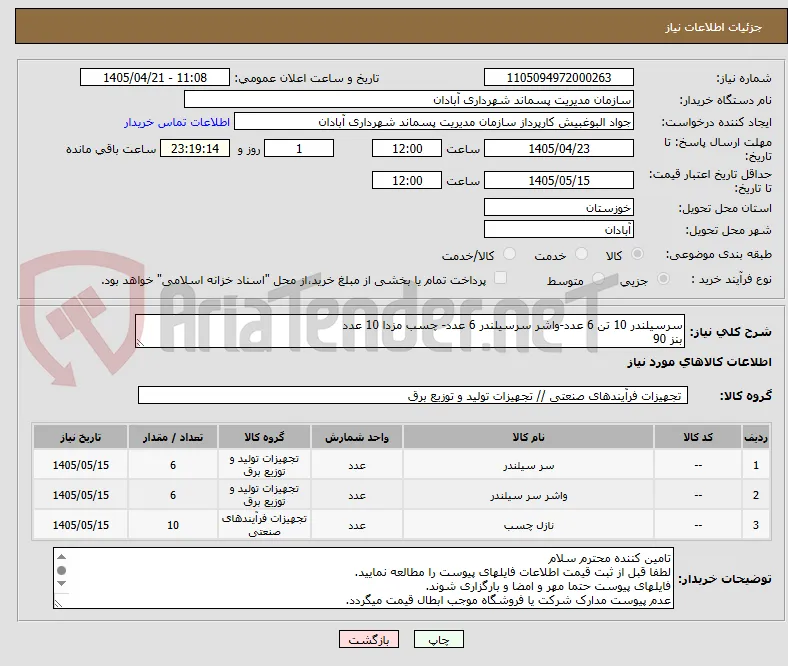Click the price validity time 12:00 field
This screenshot has height=666, width=788.
point(407,180)
